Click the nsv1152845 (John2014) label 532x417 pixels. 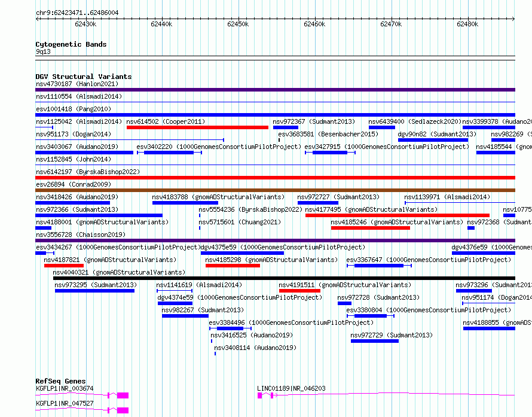tap(74, 159)
